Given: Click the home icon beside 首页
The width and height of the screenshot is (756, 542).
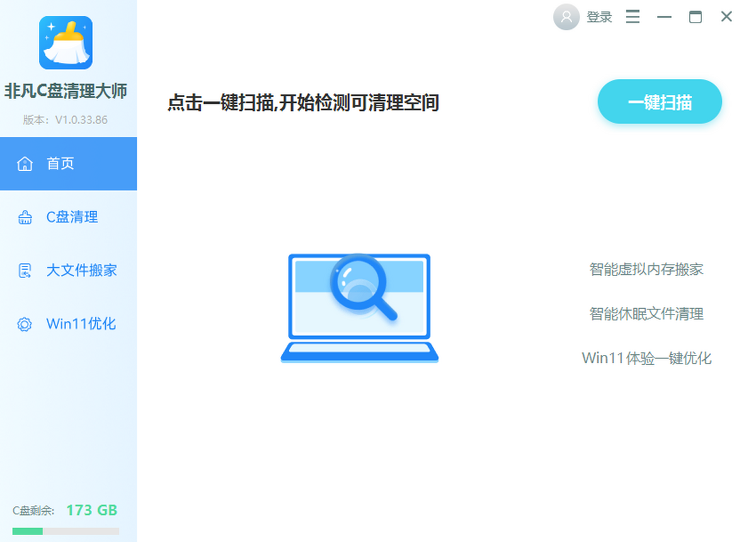Looking at the screenshot, I should click(x=25, y=164).
